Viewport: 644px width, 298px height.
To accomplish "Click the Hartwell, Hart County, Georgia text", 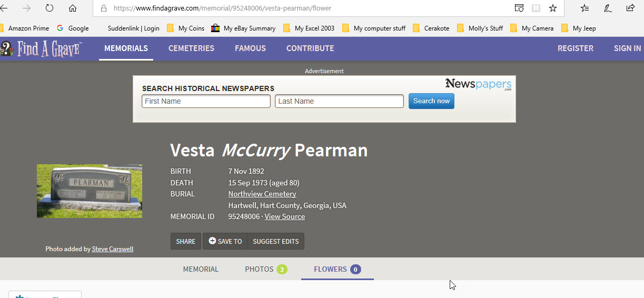I will point(287,205).
